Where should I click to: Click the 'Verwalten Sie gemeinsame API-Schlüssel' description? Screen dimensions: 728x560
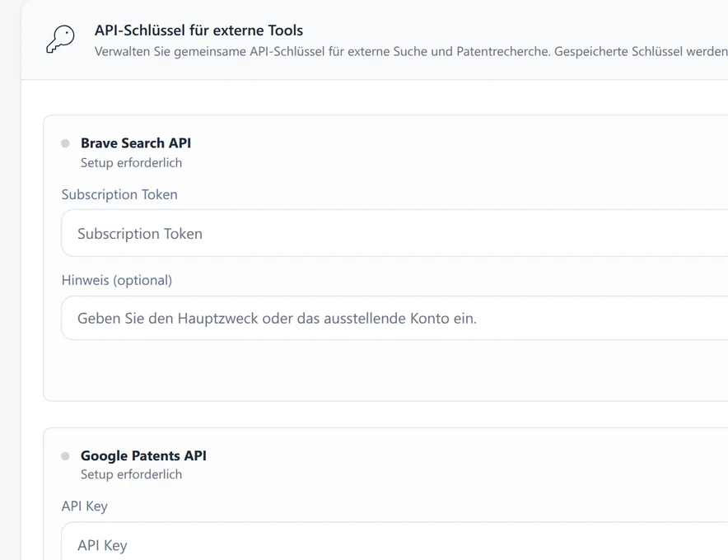(x=411, y=52)
